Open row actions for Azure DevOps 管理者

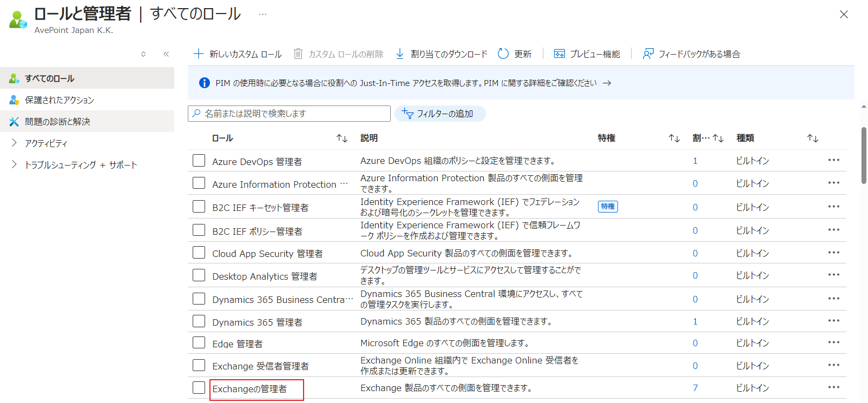coord(834,160)
